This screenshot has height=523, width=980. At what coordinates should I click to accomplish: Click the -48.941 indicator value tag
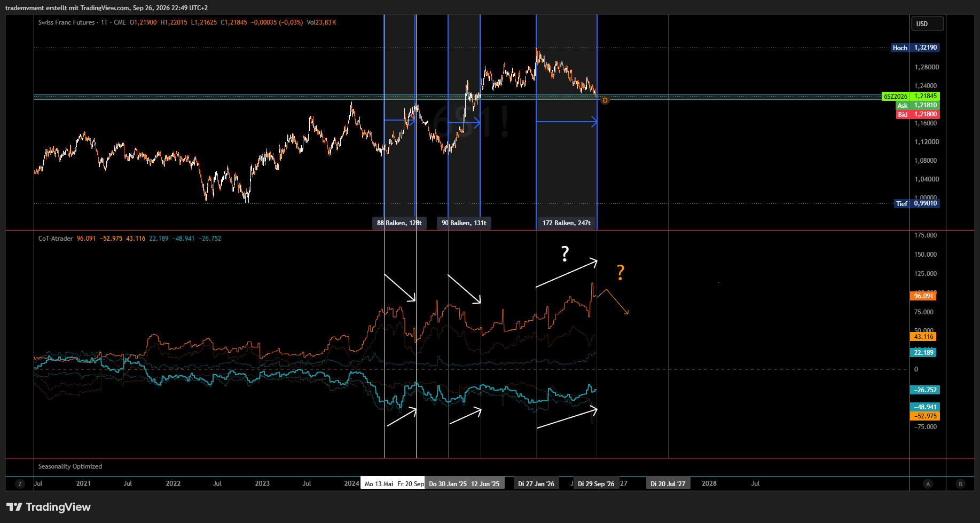coord(924,407)
